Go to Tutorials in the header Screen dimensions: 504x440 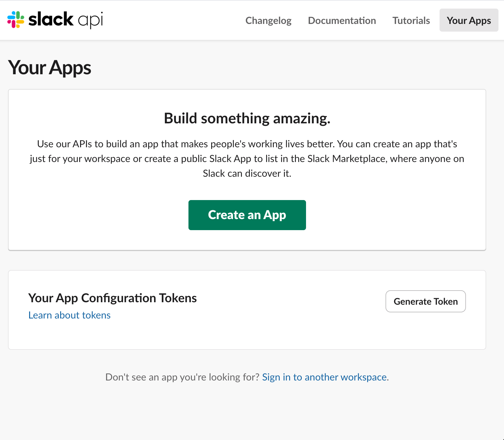tap(411, 20)
